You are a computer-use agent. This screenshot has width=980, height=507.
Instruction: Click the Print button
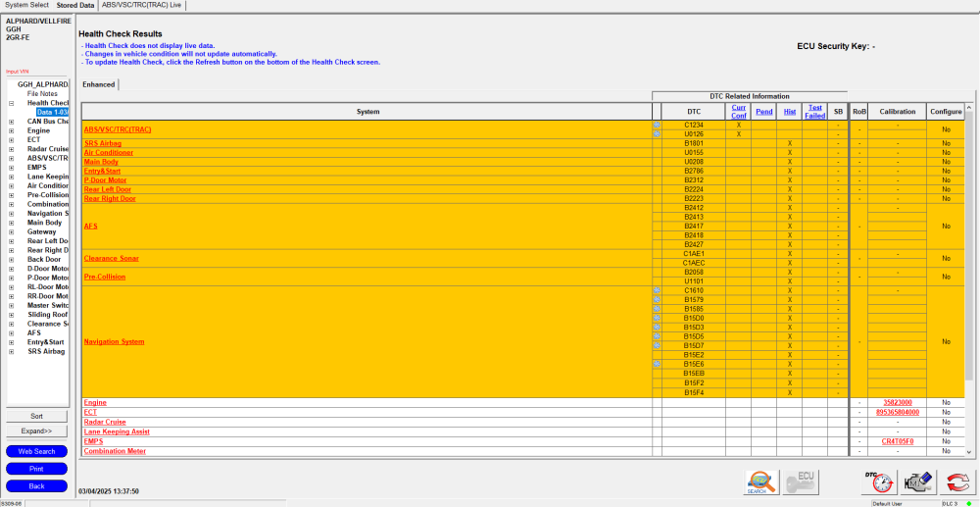[37, 469]
